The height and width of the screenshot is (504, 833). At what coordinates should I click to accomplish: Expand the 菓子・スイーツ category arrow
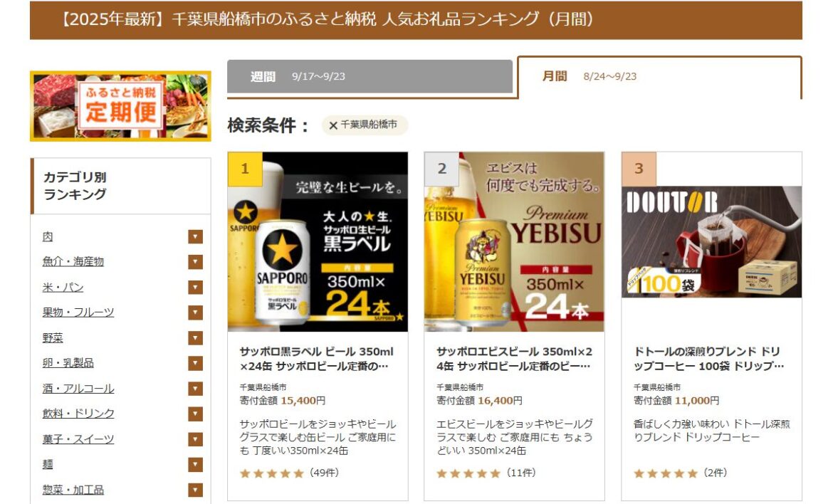click(x=196, y=439)
